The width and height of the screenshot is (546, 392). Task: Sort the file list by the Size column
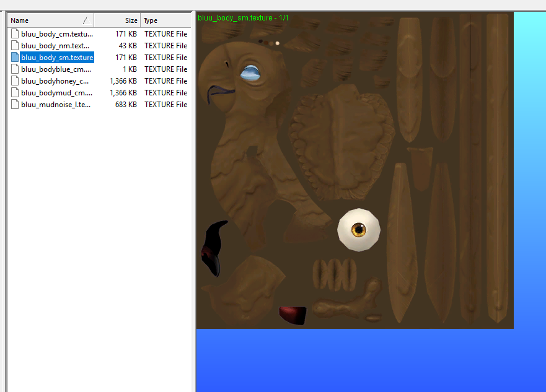click(117, 20)
